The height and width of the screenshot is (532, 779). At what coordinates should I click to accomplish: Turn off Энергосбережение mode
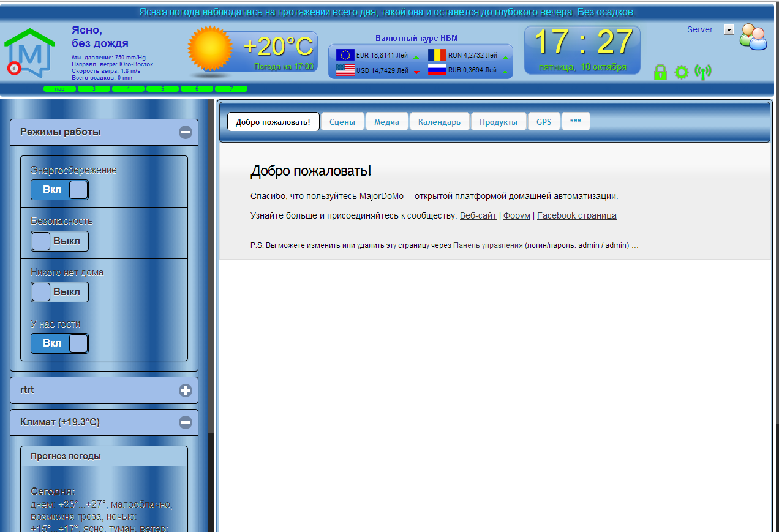[x=59, y=190]
